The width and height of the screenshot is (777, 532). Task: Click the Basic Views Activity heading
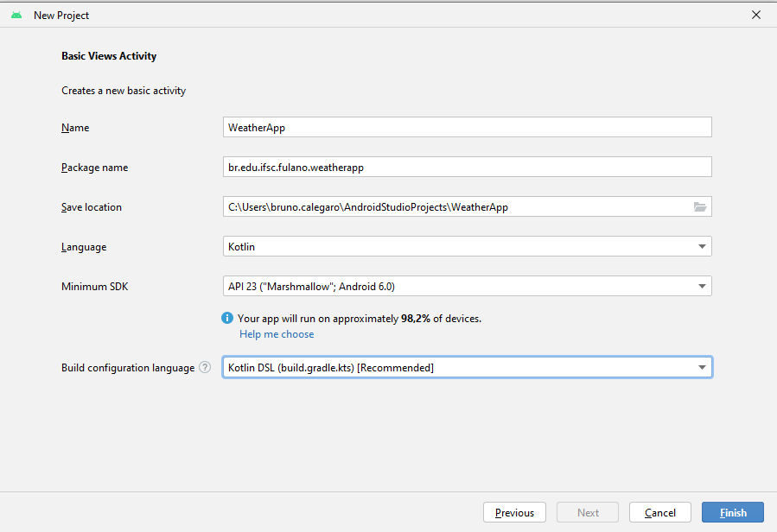[109, 56]
